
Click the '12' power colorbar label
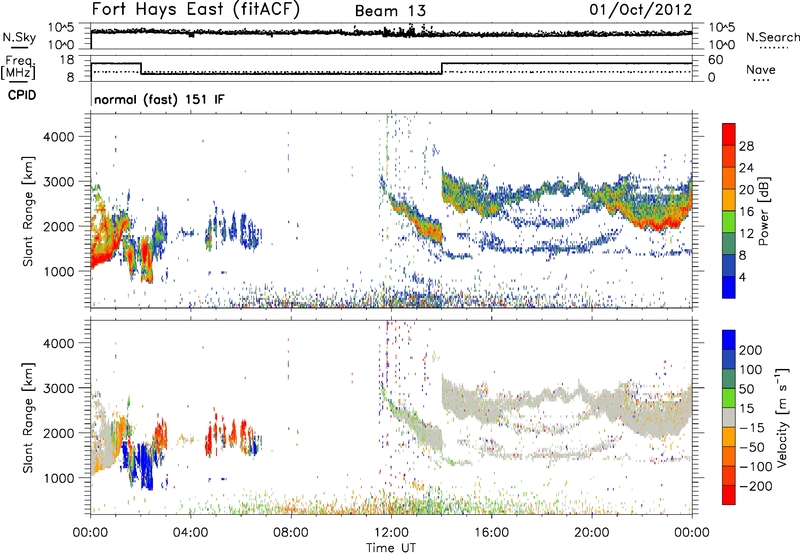coord(746,234)
